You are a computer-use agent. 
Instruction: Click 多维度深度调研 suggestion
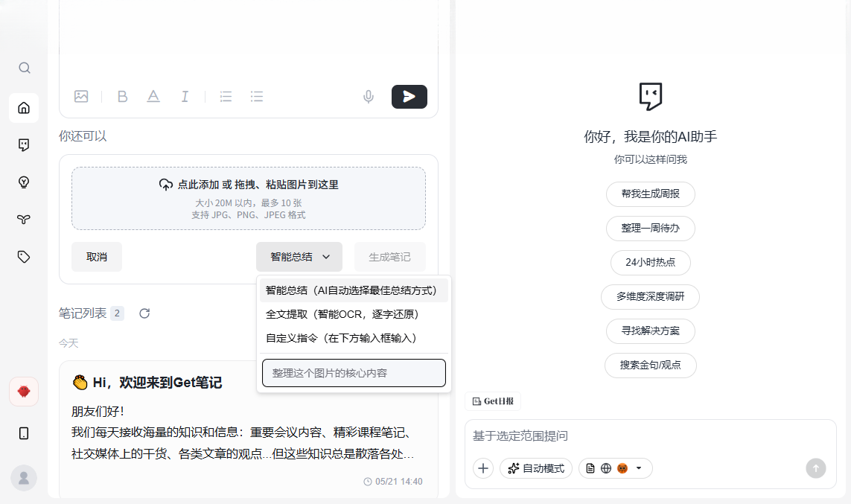pyautogui.click(x=650, y=296)
